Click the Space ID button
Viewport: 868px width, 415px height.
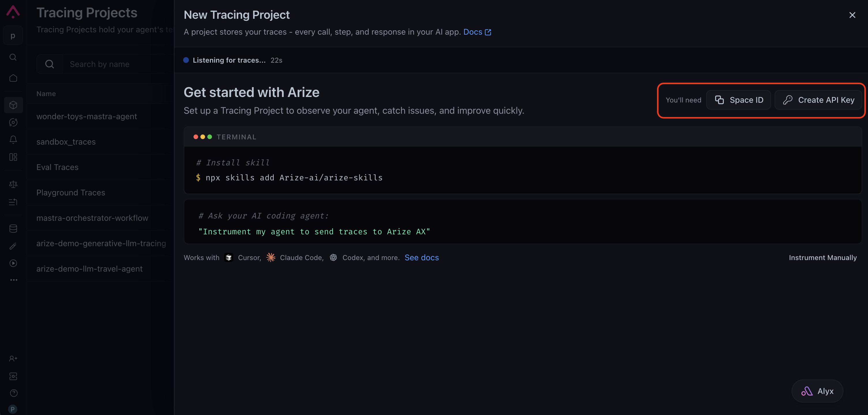click(738, 100)
